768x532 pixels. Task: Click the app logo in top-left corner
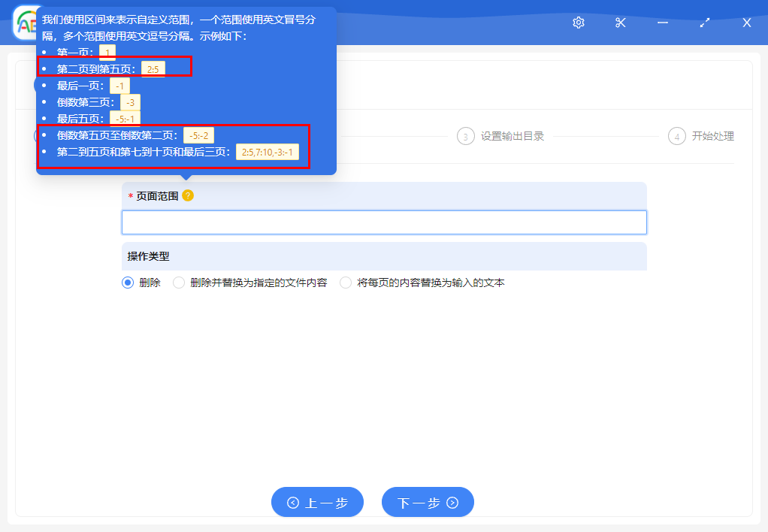(21, 23)
